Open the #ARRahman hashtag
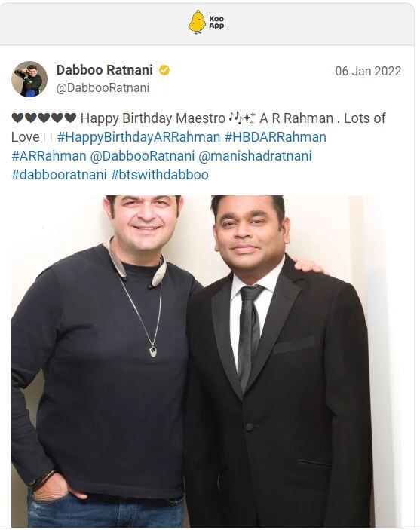Viewport: 420px width, 530px height. [x=49, y=156]
